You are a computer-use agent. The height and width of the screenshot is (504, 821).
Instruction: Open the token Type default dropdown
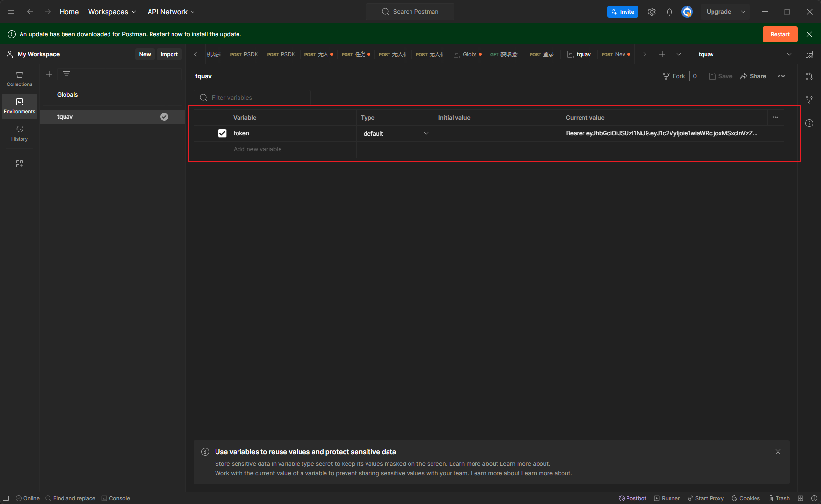(395, 133)
